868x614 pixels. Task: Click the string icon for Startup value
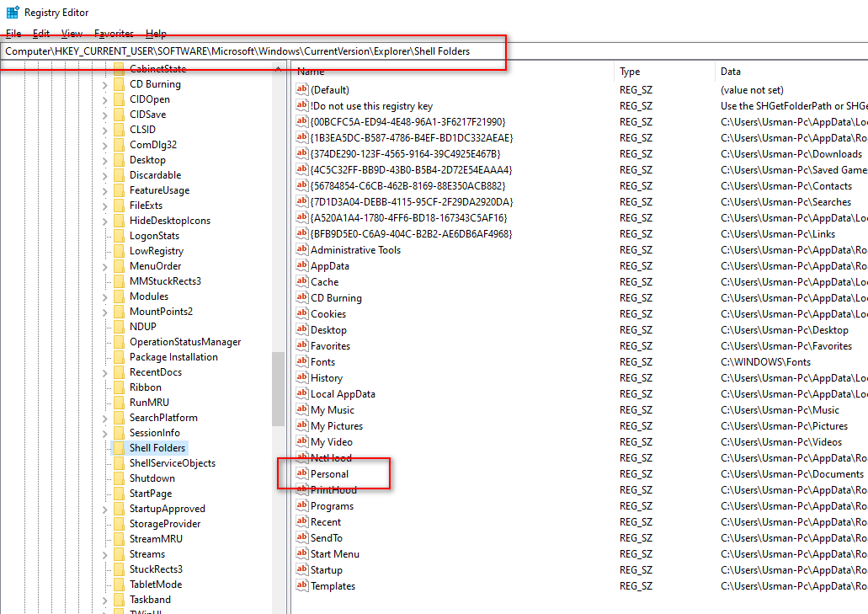(x=301, y=569)
